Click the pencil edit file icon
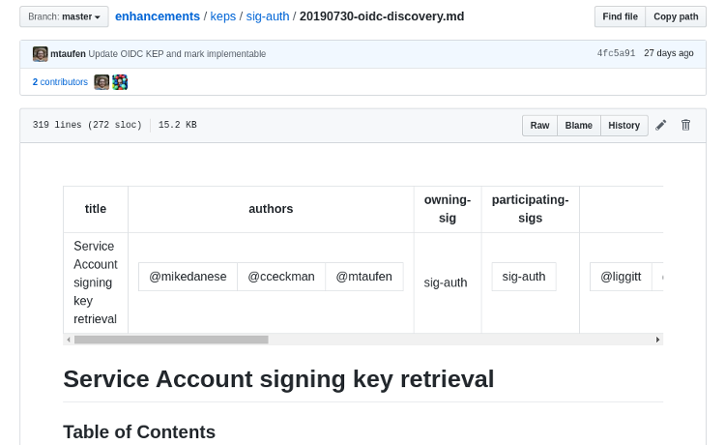 pos(661,125)
